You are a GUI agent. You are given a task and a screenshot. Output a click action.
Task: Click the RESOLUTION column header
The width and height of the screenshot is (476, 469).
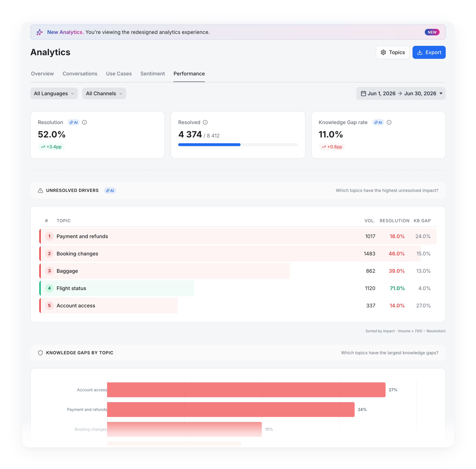point(394,221)
